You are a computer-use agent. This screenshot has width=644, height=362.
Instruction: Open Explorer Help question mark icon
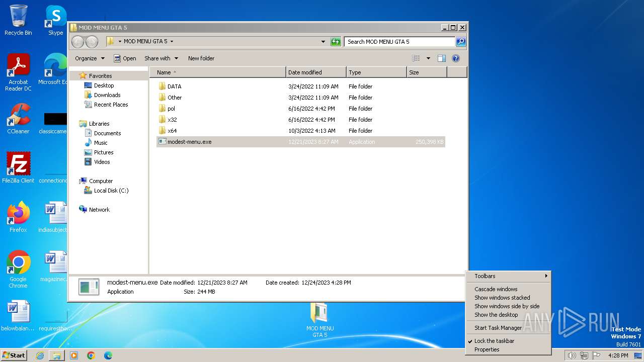click(456, 58)
